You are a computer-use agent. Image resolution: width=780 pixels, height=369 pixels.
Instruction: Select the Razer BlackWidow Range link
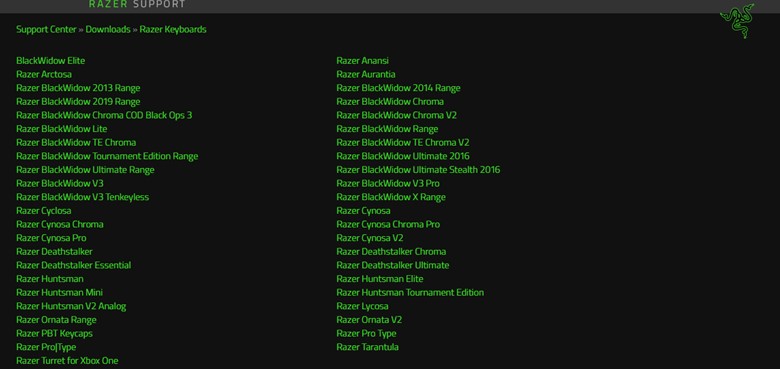(x=387, y=129)
